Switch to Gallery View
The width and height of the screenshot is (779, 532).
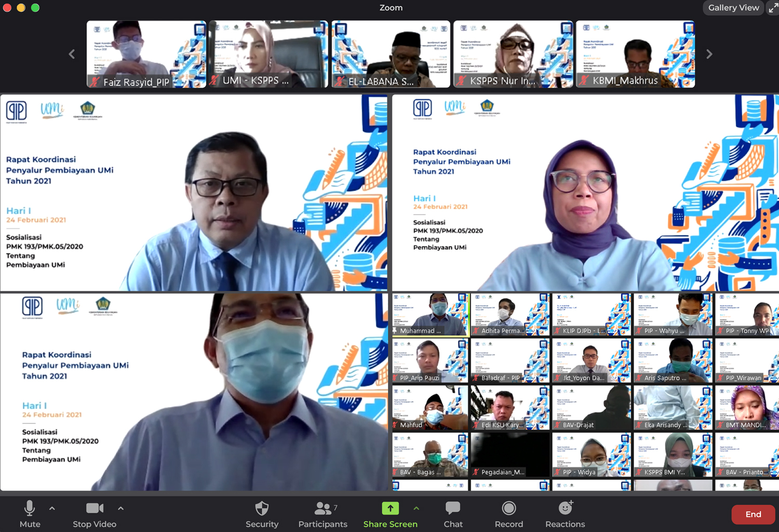[x=733, y=8]
